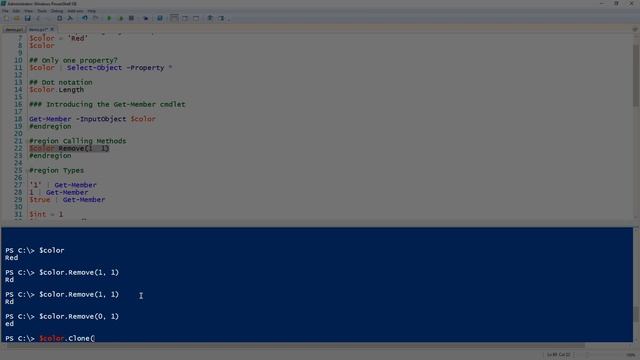This screenshot has height=360, width=640.
Task: Open the File menu
Action: 5,11
